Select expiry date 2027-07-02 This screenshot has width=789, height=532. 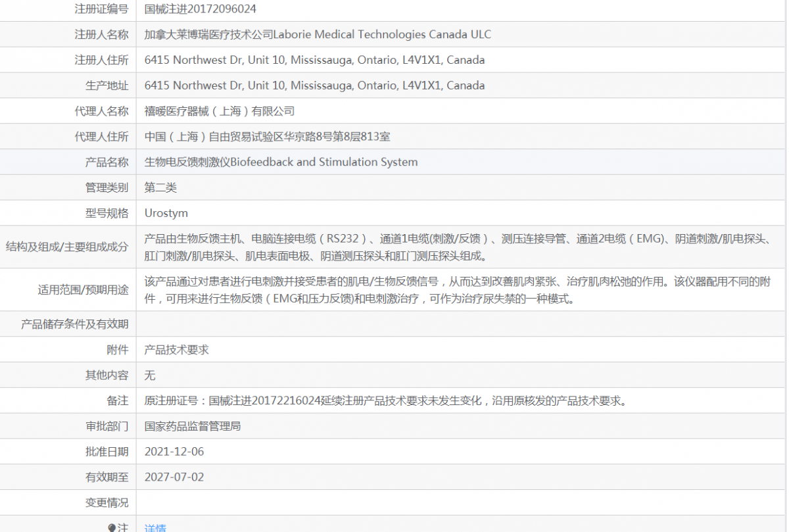pos(174,477)
